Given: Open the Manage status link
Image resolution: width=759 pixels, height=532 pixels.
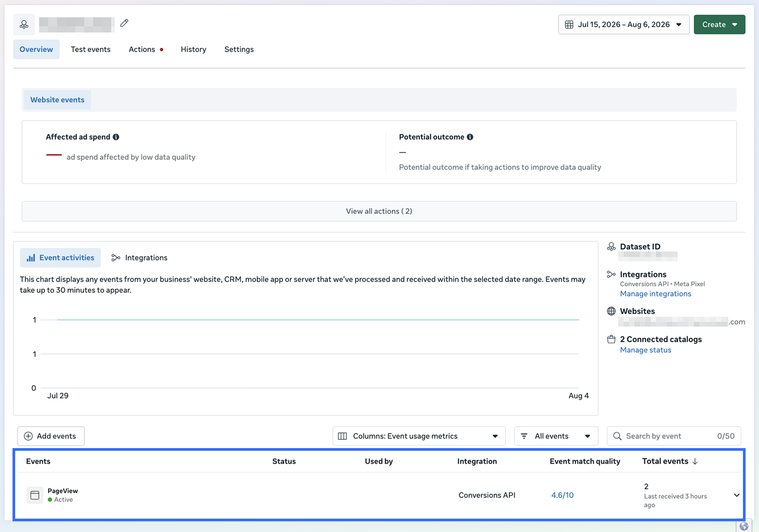Looking at the screenshot, I should [646, 350].
